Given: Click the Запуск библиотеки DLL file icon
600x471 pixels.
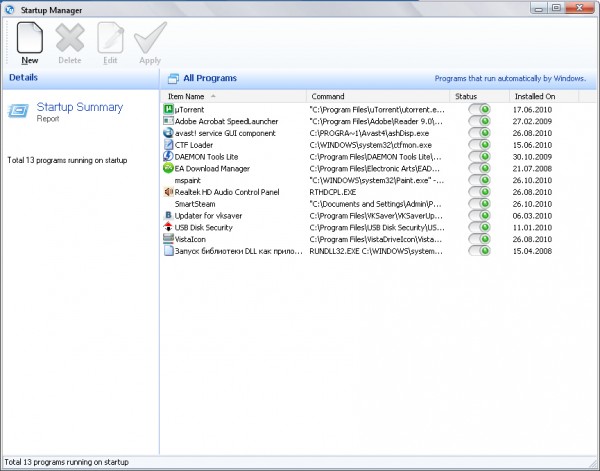Looking at the screenshot, I should tap(168, 251).
